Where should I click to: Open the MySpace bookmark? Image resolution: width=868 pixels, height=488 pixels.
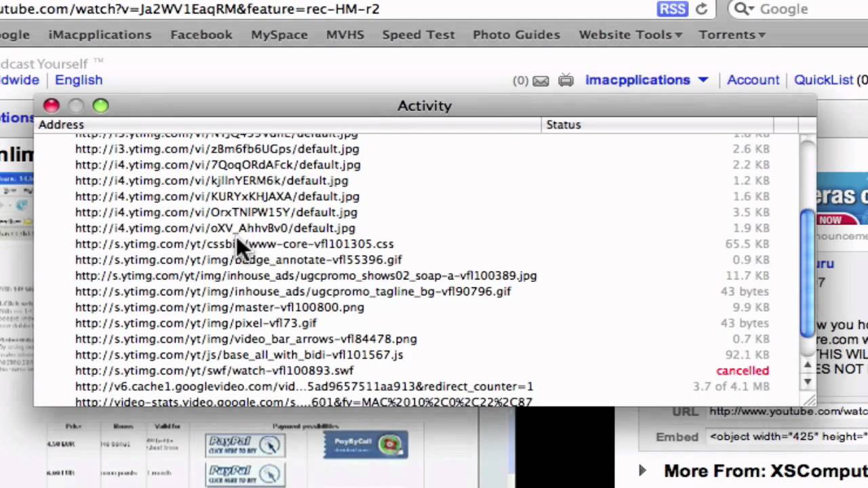pos(279,35)
